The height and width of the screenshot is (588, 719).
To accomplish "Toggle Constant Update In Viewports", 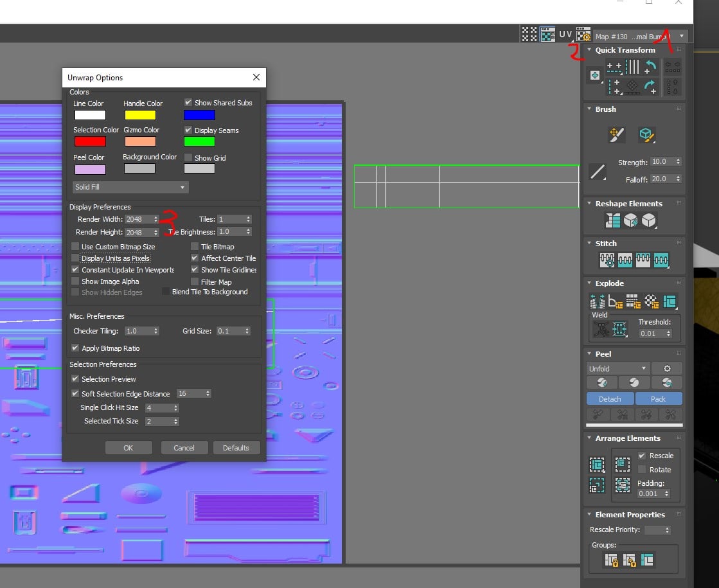I will click(75, 269).
